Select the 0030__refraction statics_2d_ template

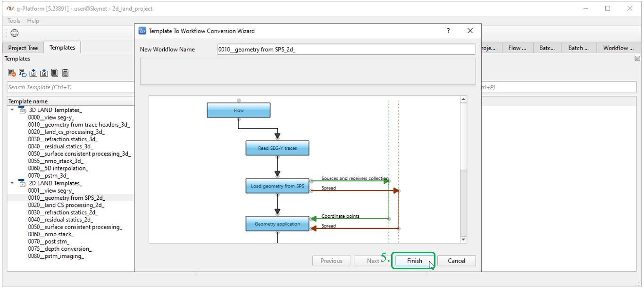pyautogui.click(x=63, y=213)
